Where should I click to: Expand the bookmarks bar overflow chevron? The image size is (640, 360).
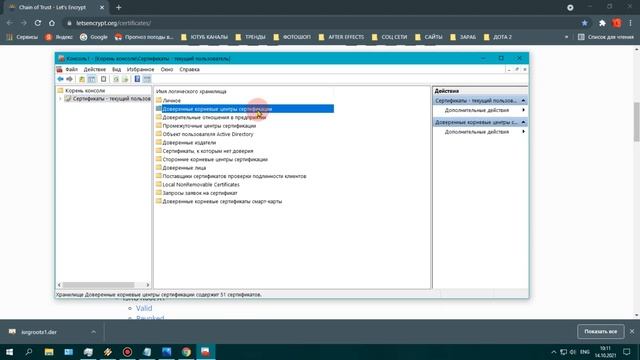tap(566, 37)
